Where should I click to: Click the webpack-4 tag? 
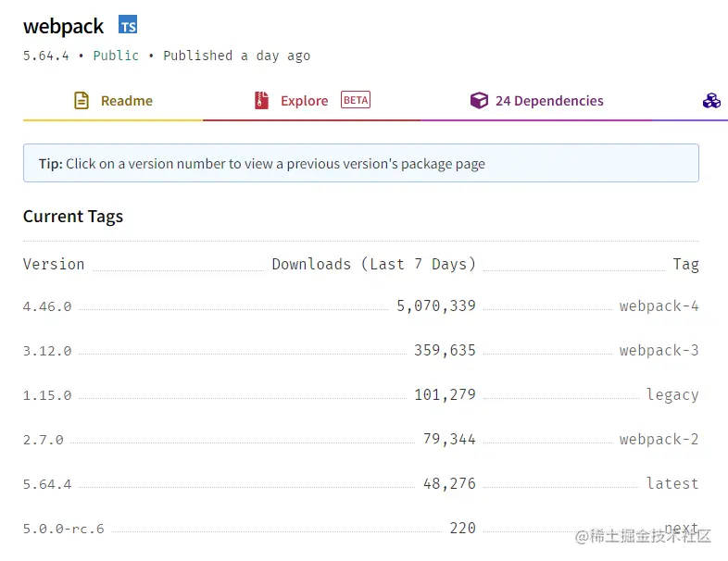(659, 306)
